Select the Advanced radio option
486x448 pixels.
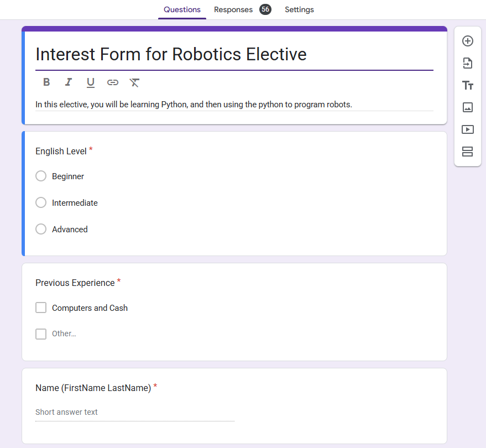point(41,229)
